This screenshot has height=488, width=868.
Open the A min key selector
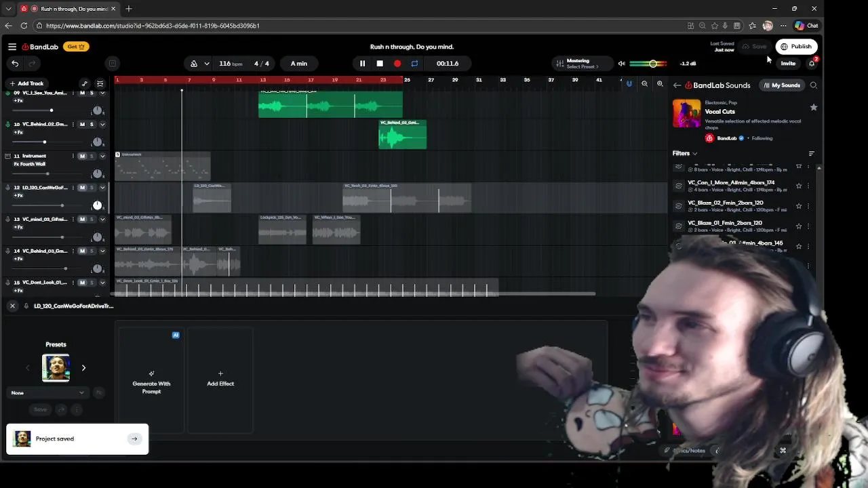tap(299, 64)
